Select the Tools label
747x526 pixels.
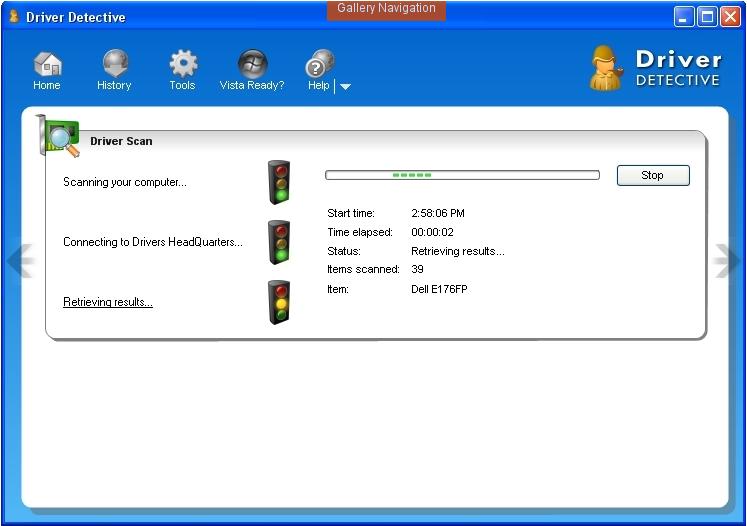point(182,85)
